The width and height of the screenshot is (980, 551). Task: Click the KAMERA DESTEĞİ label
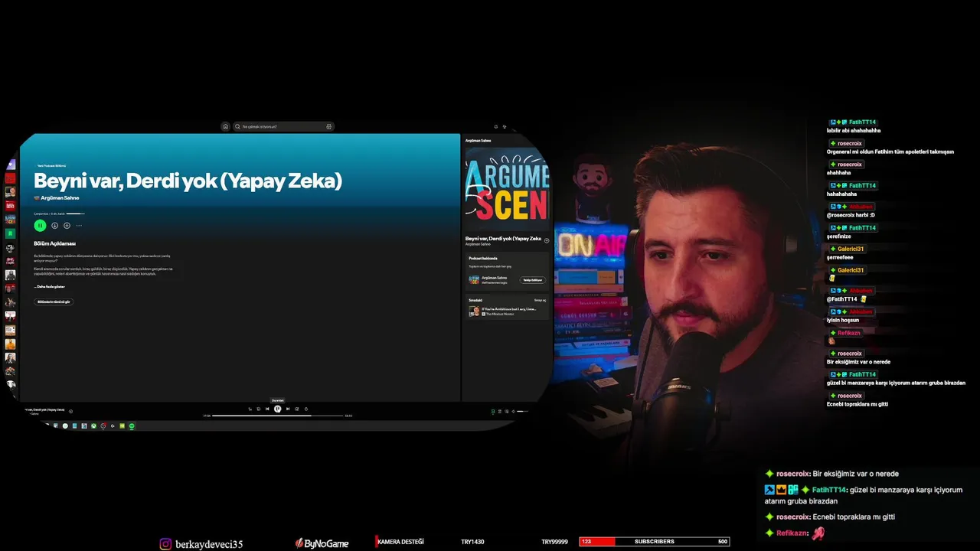[400, 542]
